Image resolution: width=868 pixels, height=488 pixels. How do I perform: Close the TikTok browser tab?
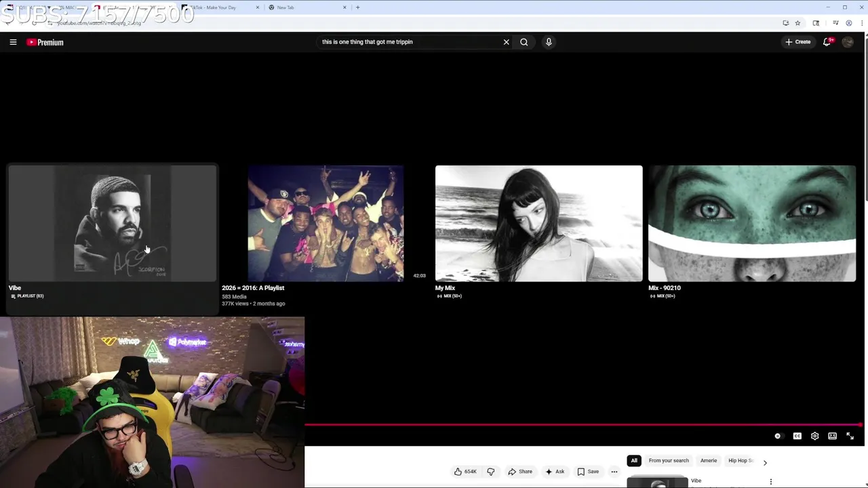[x=258, y=7]
